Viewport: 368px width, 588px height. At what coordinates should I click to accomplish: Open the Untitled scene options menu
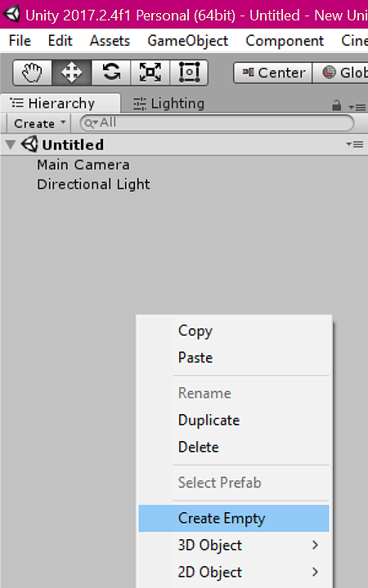click(x=355, y=145)
